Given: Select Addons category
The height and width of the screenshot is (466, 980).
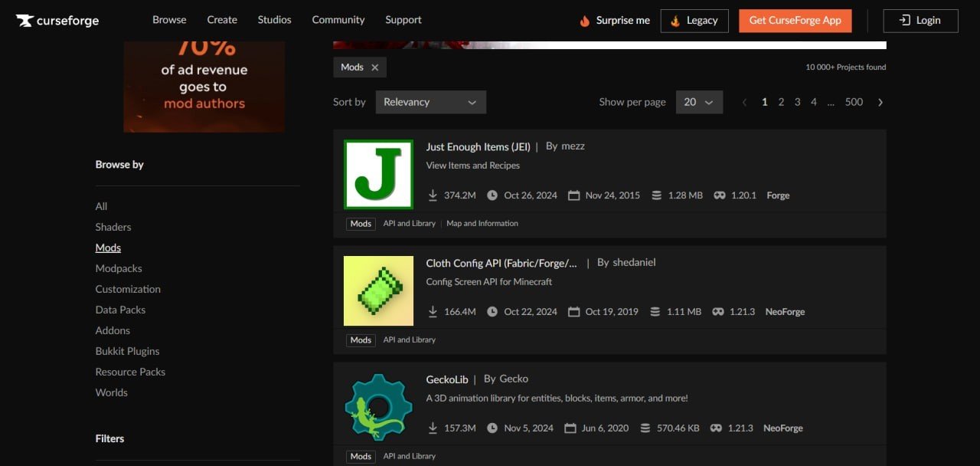Looking at the screenshot, I should tap(113, 330).
